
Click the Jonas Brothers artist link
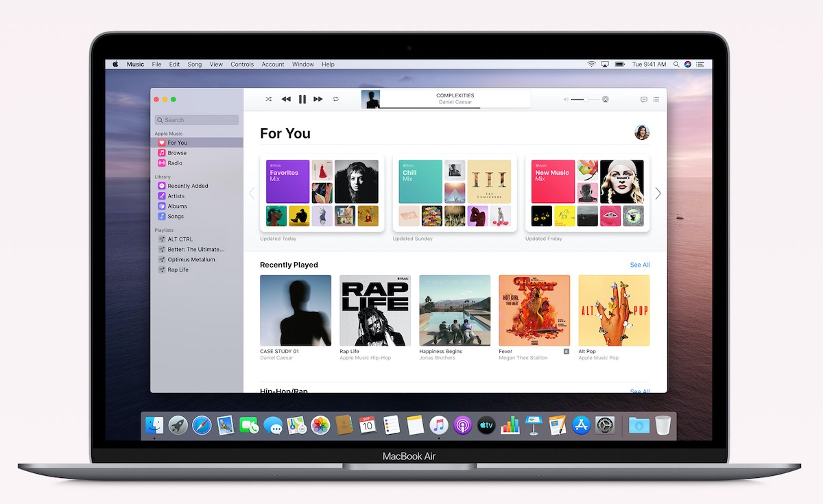437,358
